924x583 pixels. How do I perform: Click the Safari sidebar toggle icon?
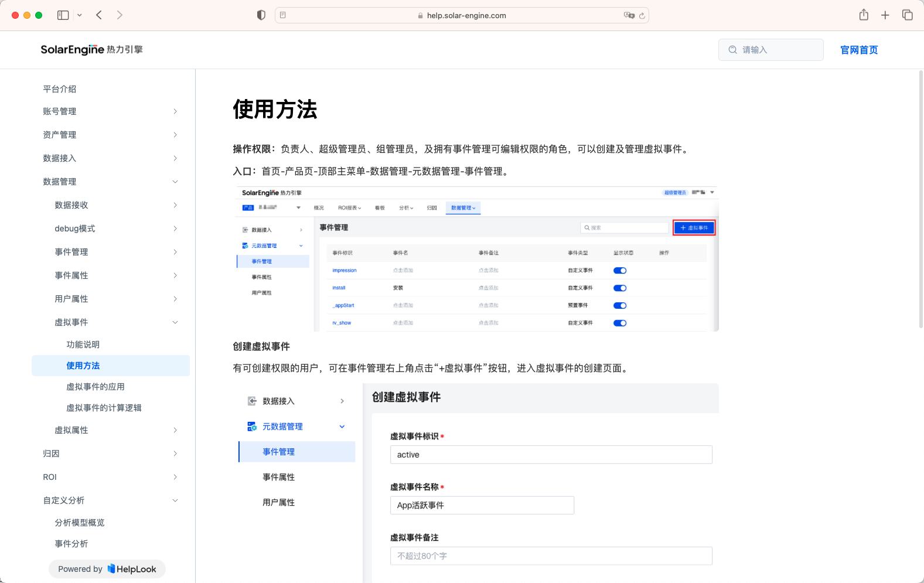63,15
